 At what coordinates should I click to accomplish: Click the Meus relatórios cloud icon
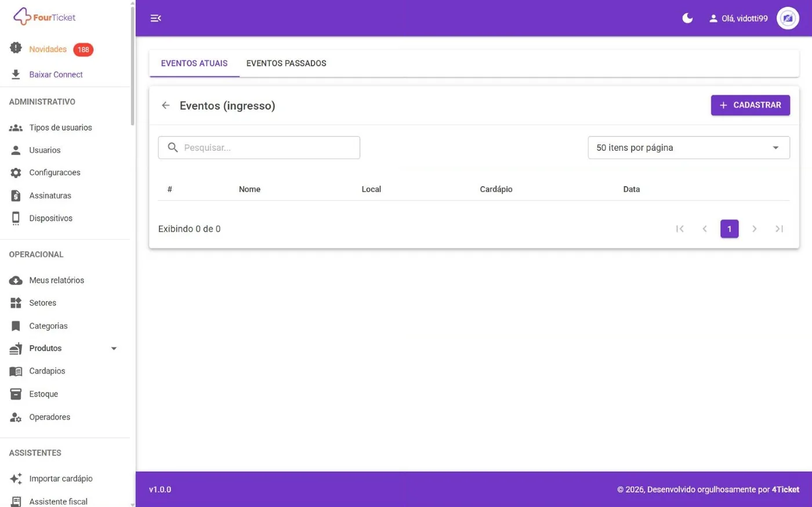click(16, 280)
